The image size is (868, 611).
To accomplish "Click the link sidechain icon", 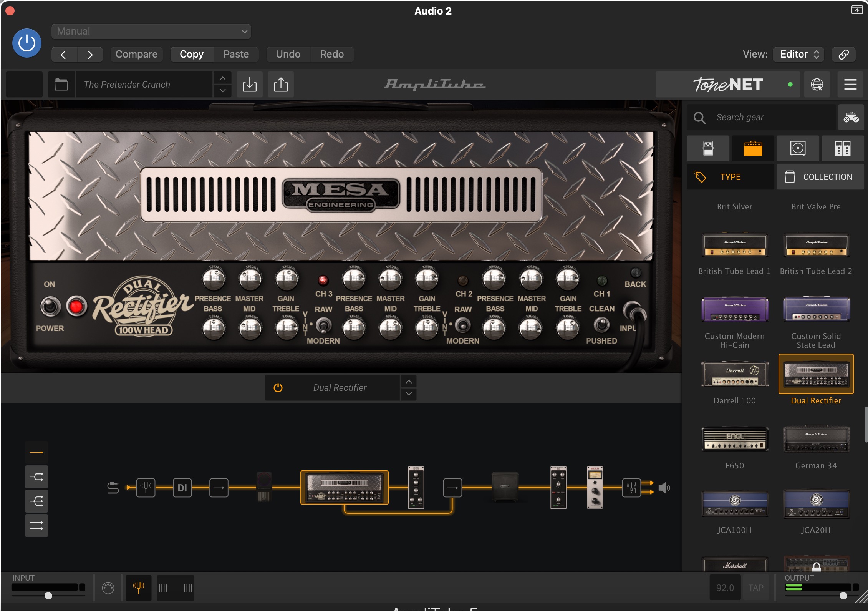I will 844,55.
